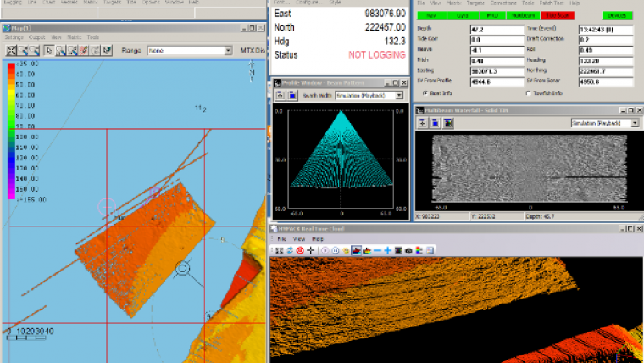
Task: Click the first icon in Multibeam Waterfall toolbar
Action: click(421, 123)
